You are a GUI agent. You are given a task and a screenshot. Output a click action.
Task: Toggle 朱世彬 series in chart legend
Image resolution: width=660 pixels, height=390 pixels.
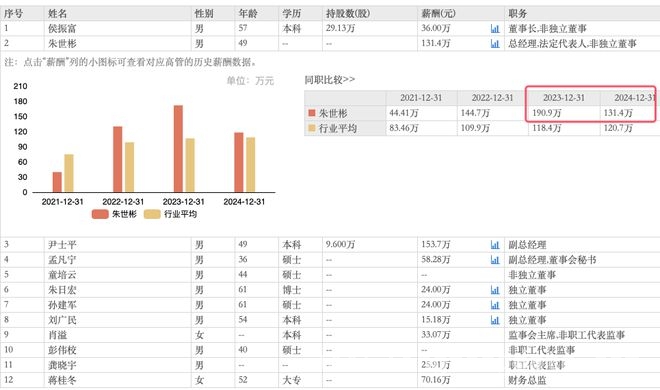[x=114, y=214]
